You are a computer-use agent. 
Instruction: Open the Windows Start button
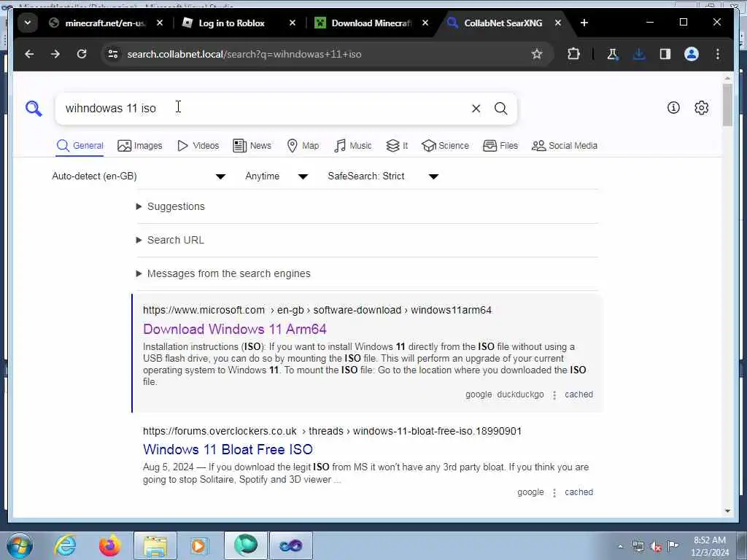[20, 545]
